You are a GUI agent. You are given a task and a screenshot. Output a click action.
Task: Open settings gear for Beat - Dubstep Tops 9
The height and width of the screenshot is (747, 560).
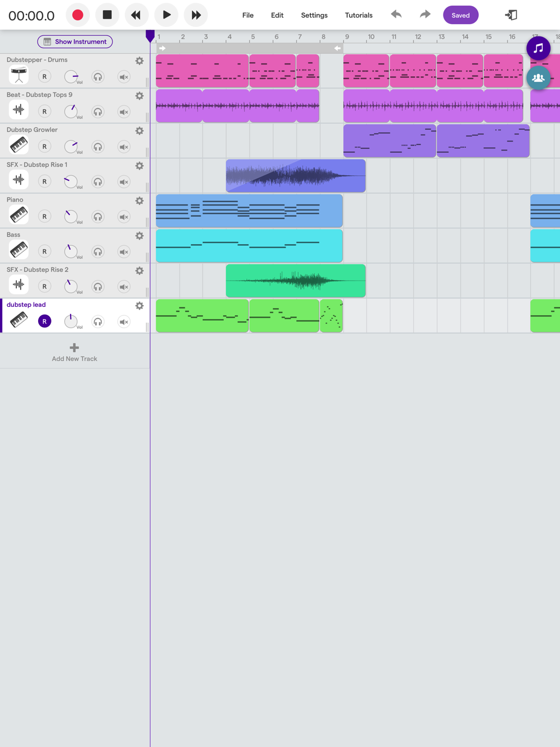pos(139,96)
